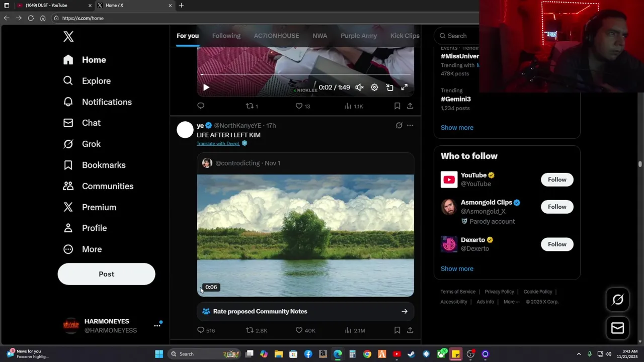Share ye's post
The height and width of the screenshot is (362, 644).
[x=410, y=330]
